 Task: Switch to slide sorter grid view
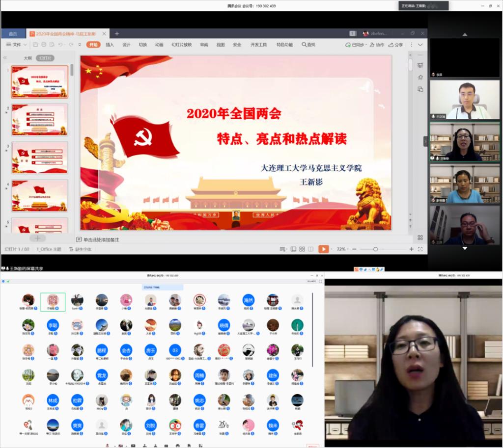tap(302, 249)
